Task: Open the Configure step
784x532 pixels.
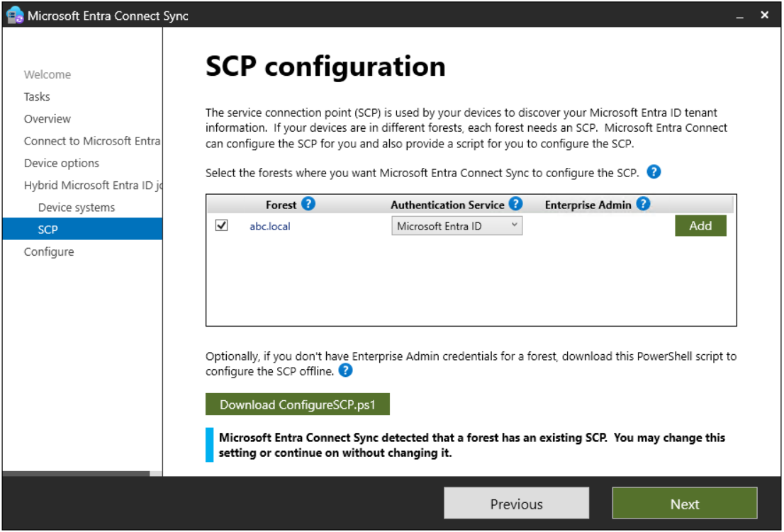Action: coord(49,251)
